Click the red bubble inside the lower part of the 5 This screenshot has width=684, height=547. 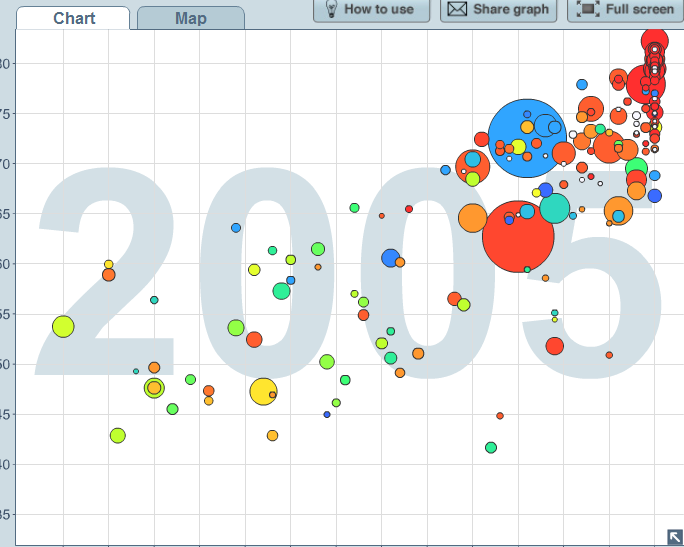pyautogui.click(x=555, y=346)
